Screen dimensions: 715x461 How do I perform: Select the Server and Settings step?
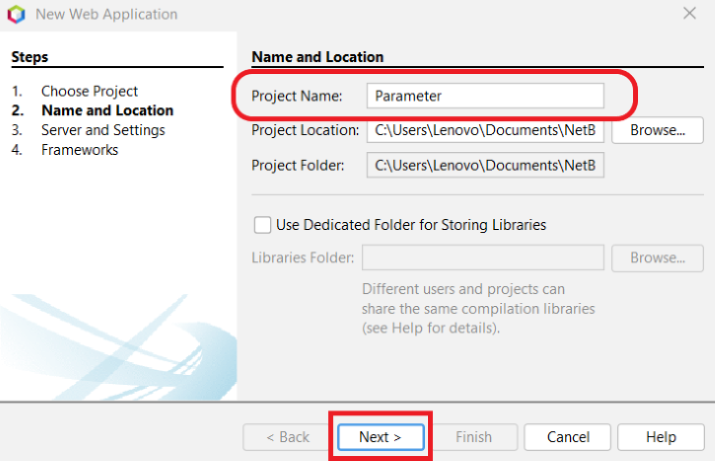click(103, 130)
